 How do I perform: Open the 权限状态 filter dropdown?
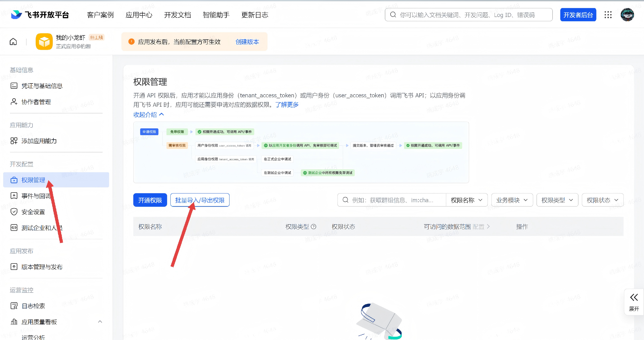[602, 200]
